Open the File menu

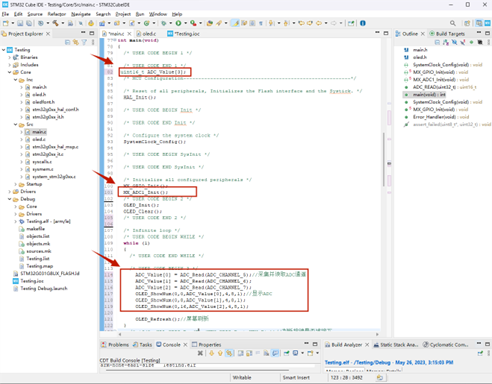pyautogui.click(x=5, y=14)
